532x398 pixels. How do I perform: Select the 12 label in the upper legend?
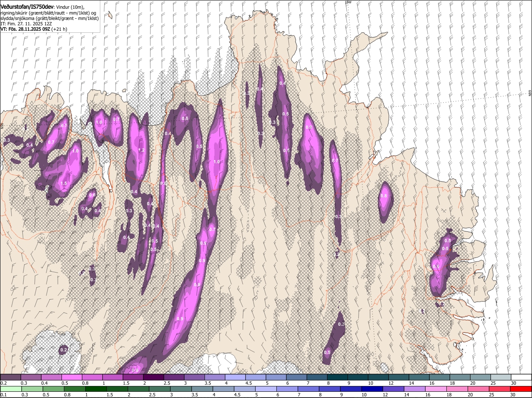(x=391, y=383)
